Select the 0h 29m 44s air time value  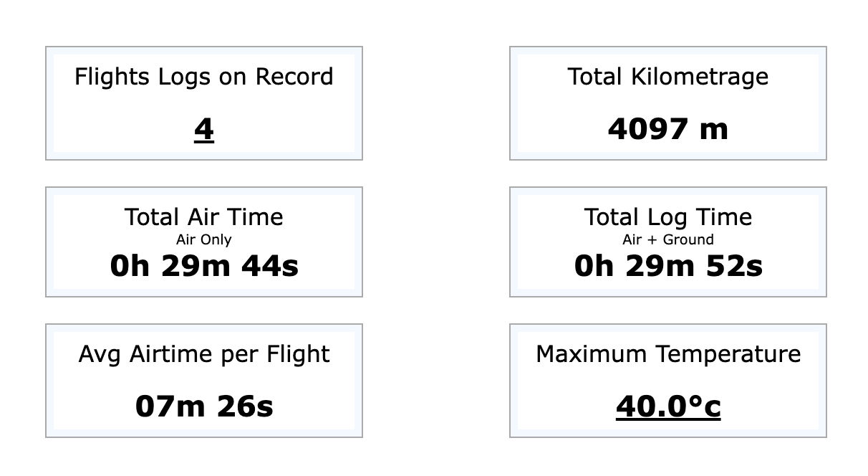coord(204,266)
